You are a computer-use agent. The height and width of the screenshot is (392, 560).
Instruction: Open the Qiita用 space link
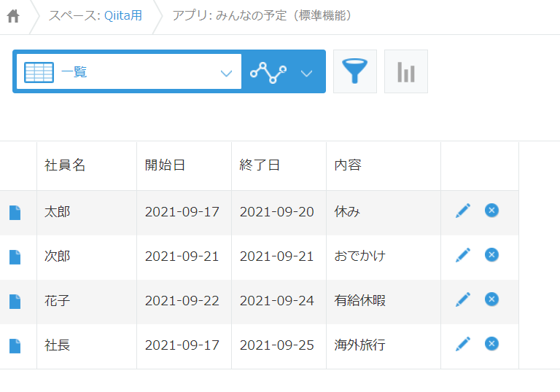122,15
